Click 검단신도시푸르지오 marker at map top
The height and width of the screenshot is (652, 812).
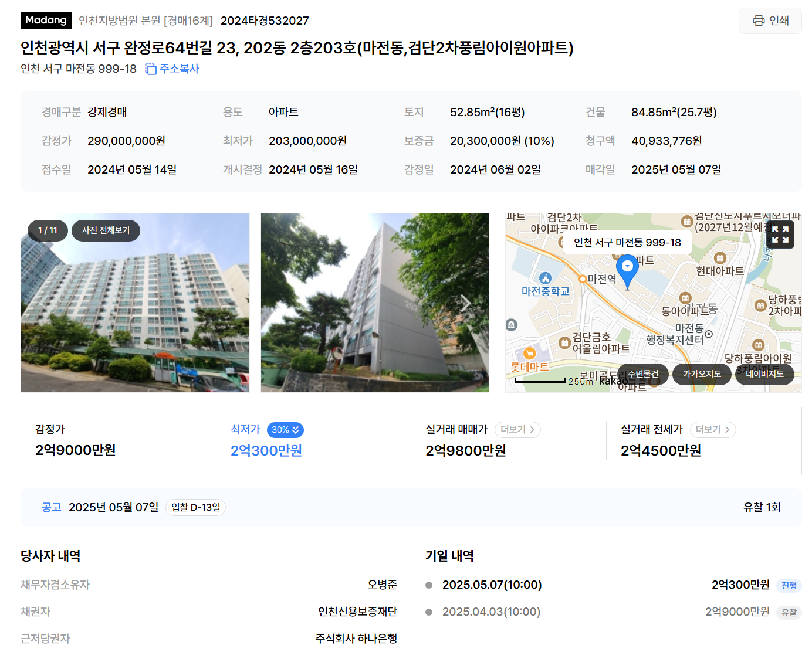(687, 221)
